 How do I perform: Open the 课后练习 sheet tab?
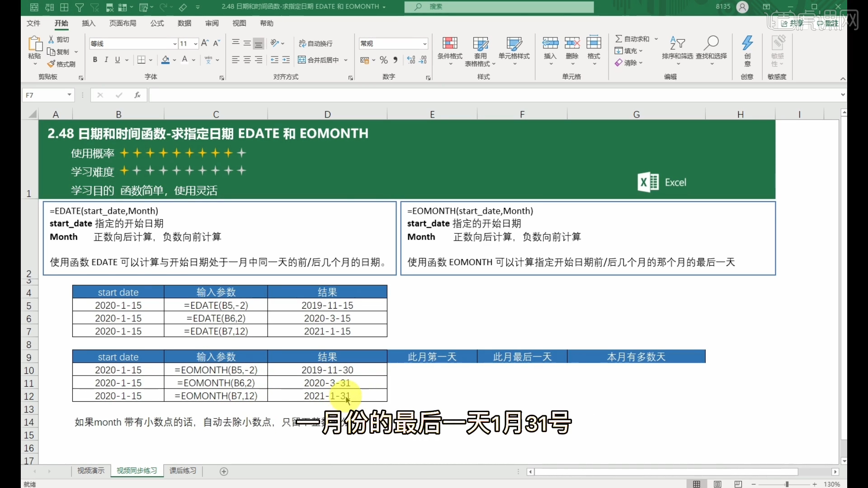tap(183, 471)
